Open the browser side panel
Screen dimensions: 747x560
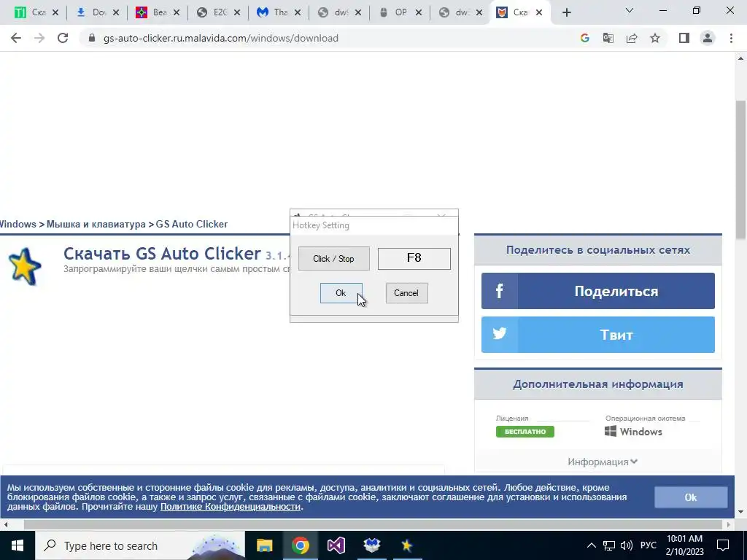tap(684, 38)
